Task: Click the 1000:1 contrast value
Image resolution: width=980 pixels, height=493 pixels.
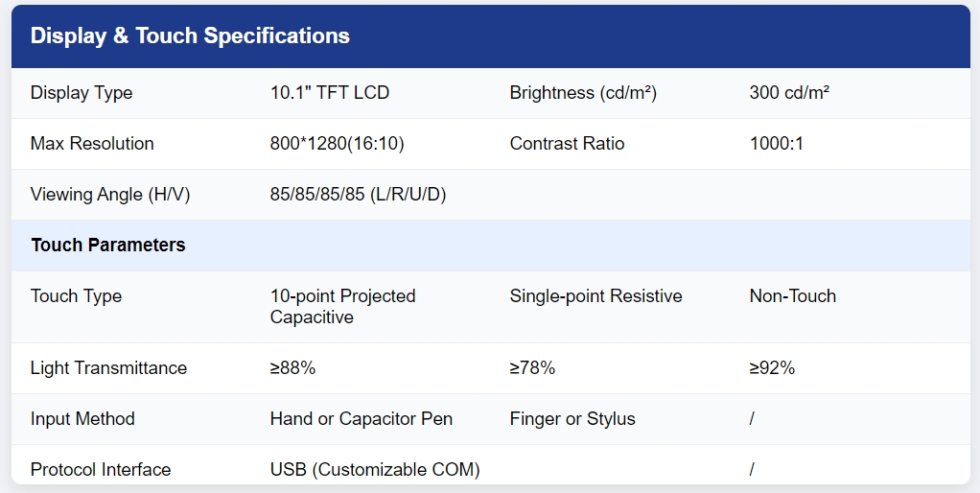Action: click(x=777, y=143)
